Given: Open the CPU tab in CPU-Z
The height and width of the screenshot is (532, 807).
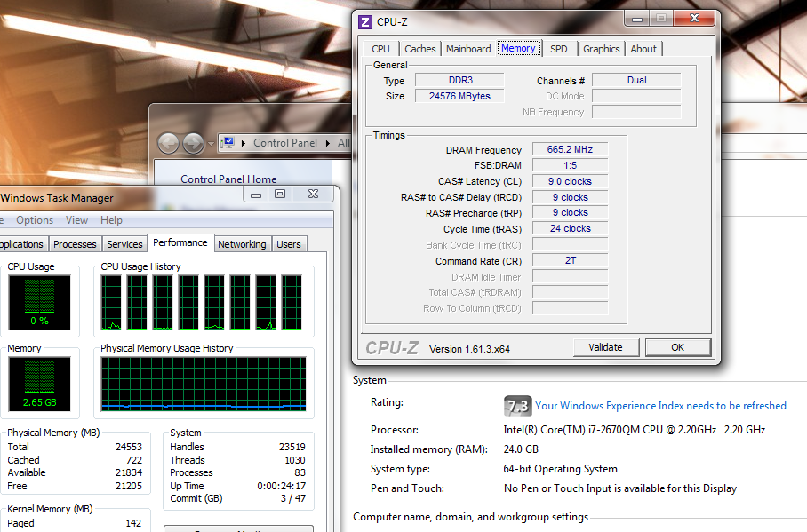Looking at the screenshot, I should click(x=381, y=49).
